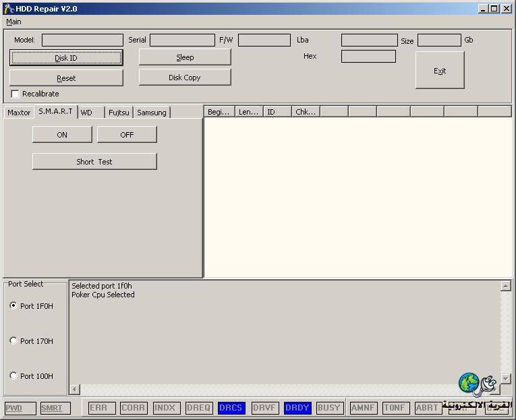The width and height of the screenshot is (516, 420).
Task: Click the log scroll down arrow
Action: 506,379
